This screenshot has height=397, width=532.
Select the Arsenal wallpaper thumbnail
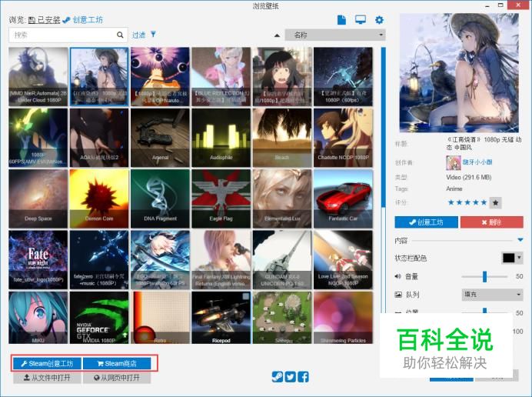pyautogui.click(x=160, y=138)
